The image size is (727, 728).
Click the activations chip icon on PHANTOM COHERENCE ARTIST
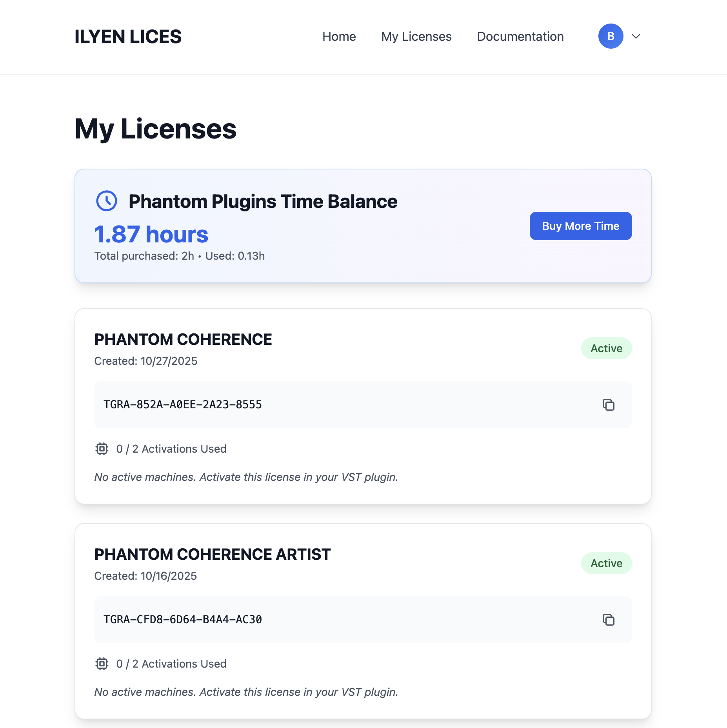102,664
